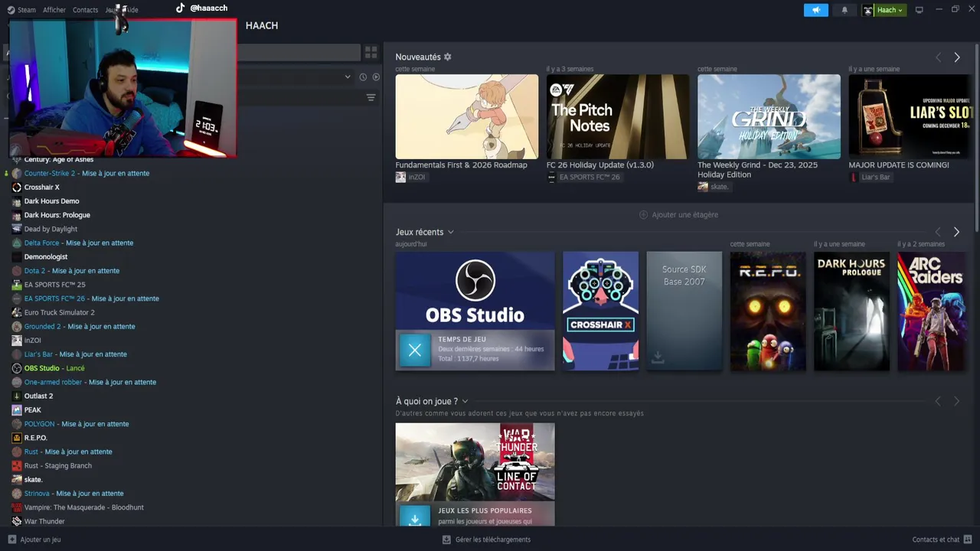Click the PEAK list icon

tap(17, 410)
